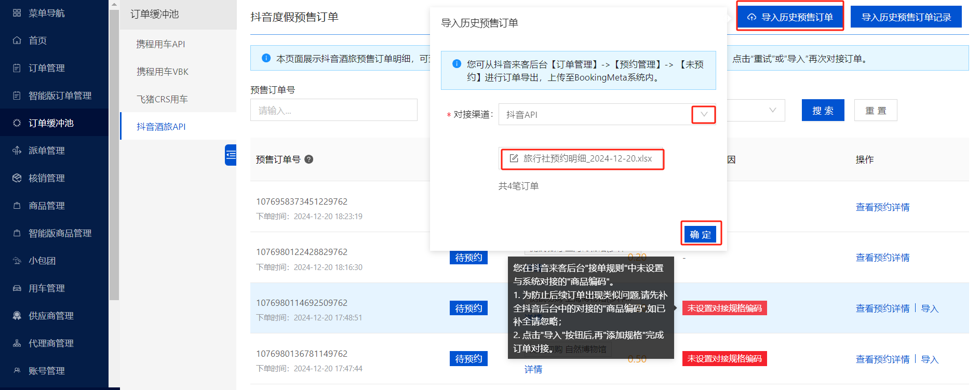The image size is (980, 390).
Task: Click the home icon beside 首页
Action: pyautogui.click(x=17, y=41)
